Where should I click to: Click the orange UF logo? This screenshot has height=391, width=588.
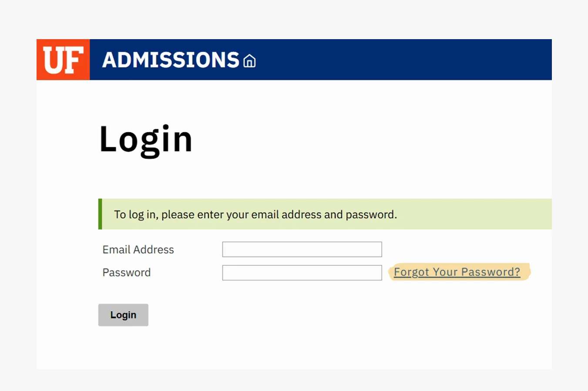pyautogui.click(x=63, y=60)
